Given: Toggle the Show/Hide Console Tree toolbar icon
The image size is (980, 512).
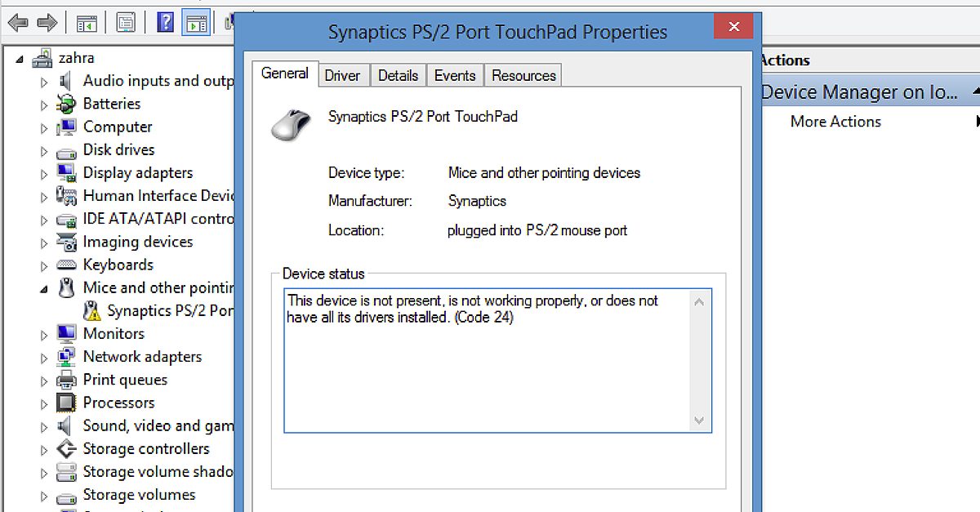Looking at the screenshot, I should pos(87,22).
